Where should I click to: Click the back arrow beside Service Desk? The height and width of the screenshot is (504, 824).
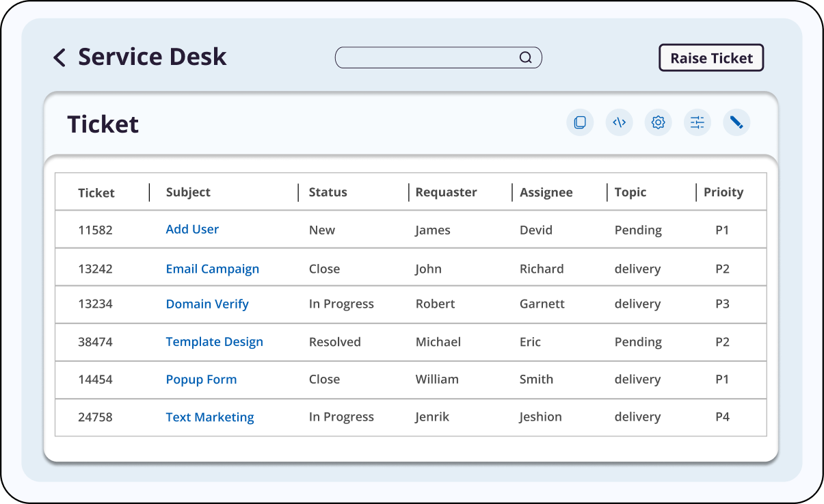[59, 57]
